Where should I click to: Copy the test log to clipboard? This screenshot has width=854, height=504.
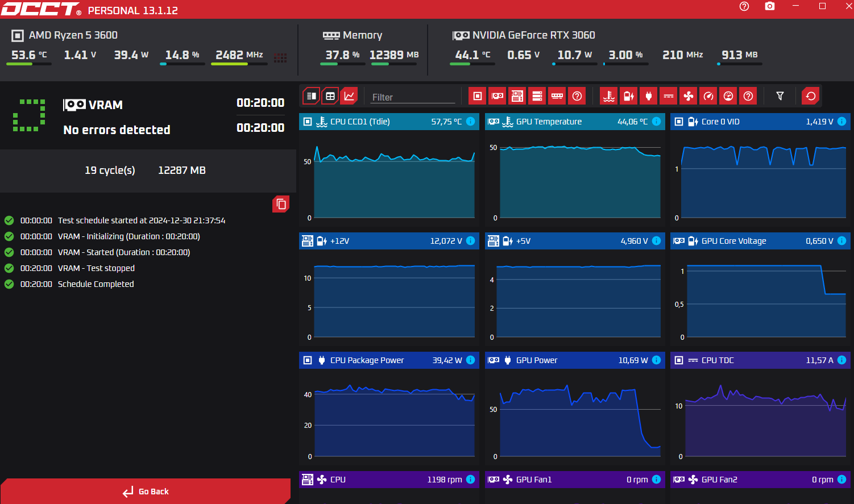coord(281,204)
